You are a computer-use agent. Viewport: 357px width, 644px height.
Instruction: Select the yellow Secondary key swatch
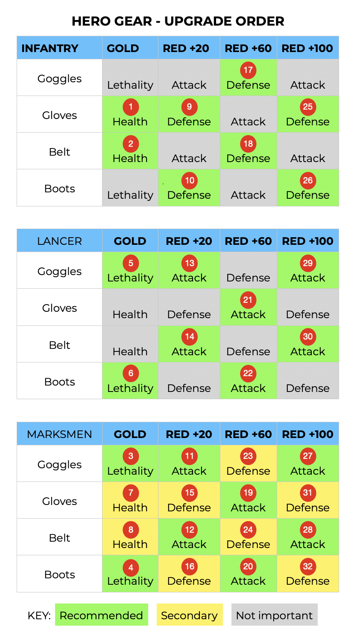point(190,615)
